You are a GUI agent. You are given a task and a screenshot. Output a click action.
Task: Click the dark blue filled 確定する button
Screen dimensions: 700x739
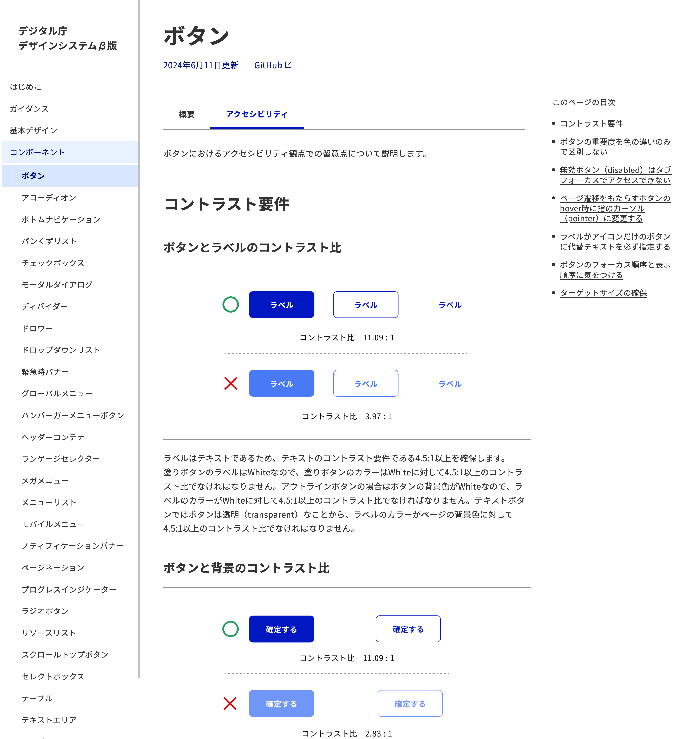coord(281,629)
